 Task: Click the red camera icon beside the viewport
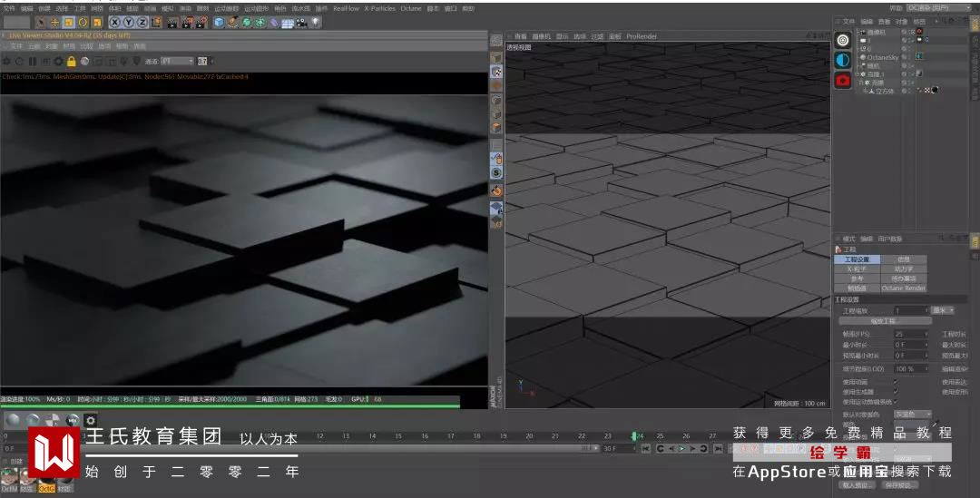[x=843, y=80]
